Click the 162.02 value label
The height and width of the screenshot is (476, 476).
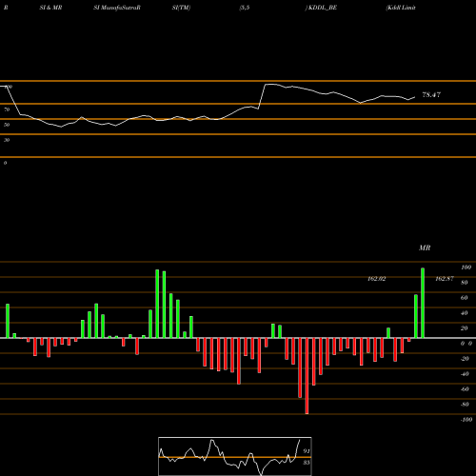[x=377, y=279]
